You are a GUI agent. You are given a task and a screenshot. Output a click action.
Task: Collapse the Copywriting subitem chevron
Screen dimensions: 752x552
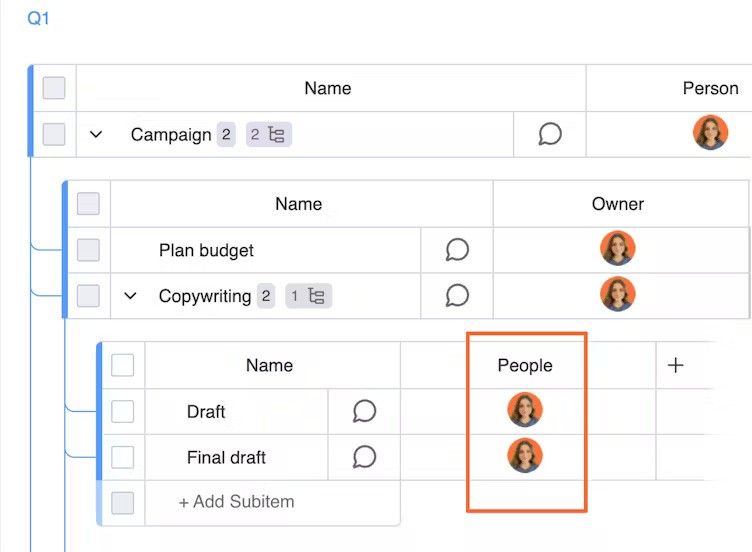(x=130, y=296)
